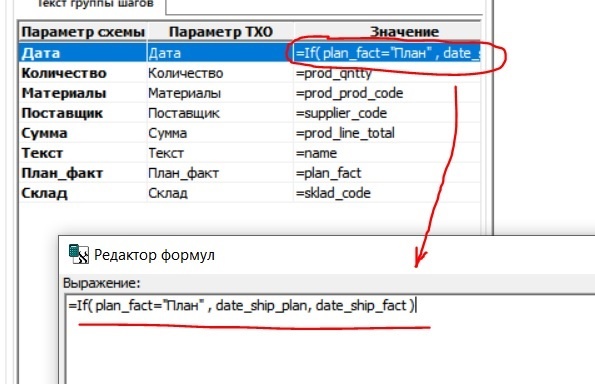This screenshot has height=384, width=595.
Task: Select the Дата cell in Параметр ТХО
Action: point(220,53)
